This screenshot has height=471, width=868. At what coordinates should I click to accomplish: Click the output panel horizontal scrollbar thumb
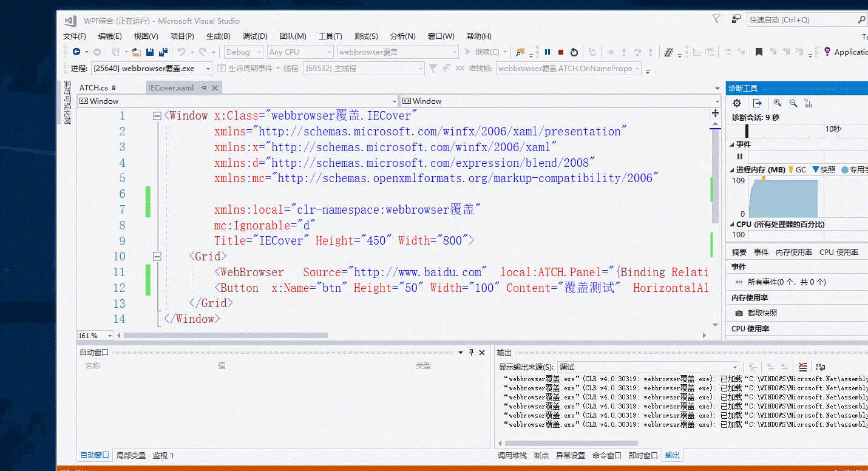point(571,444)
